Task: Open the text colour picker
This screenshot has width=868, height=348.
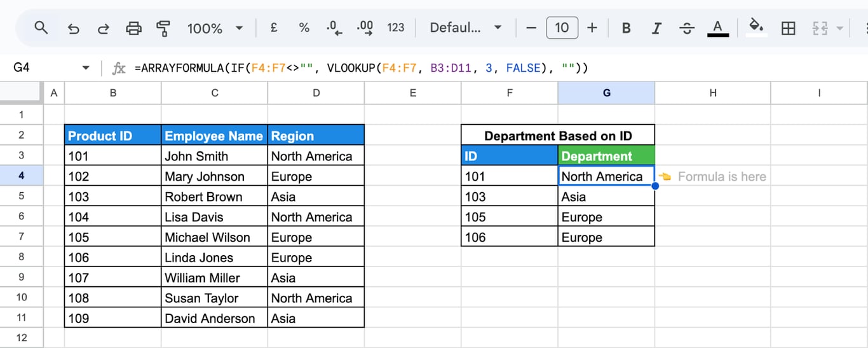Action: (718, 28)
